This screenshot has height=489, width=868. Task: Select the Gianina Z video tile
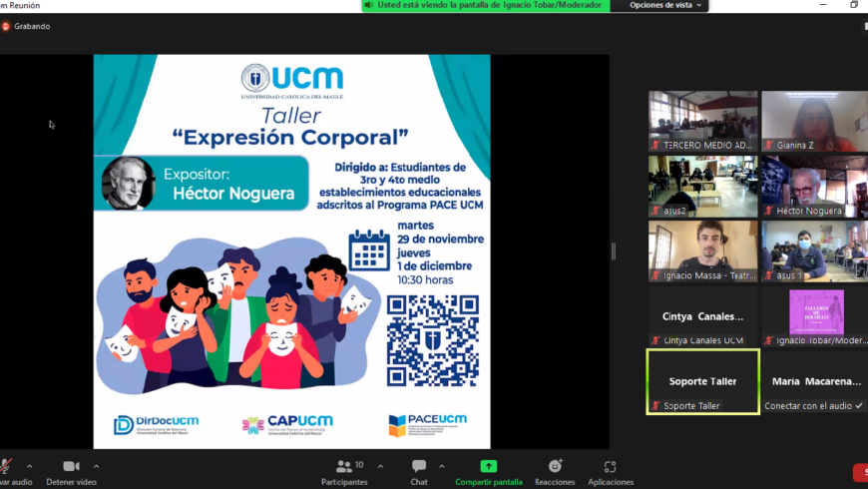[815, 122]
